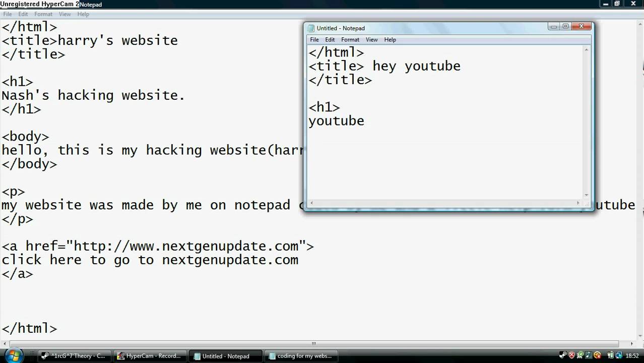Click 'click here to go to nextgenupdate.com' line

150,260
